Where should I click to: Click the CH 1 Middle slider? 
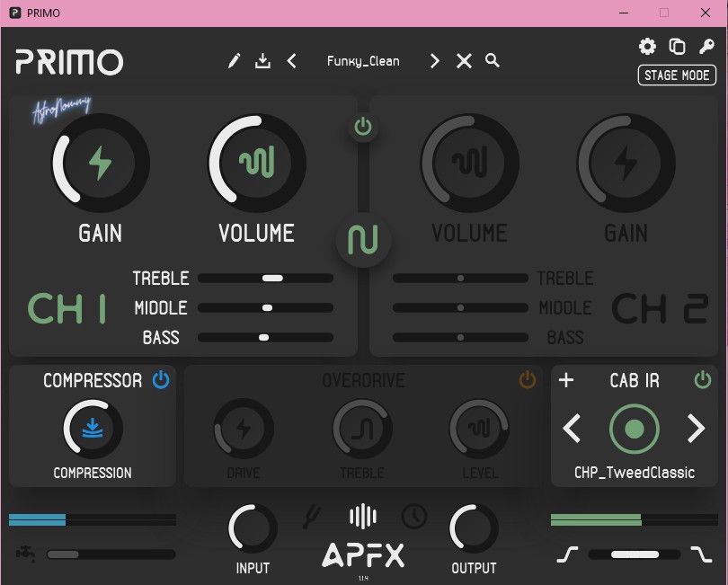[265, 308]
